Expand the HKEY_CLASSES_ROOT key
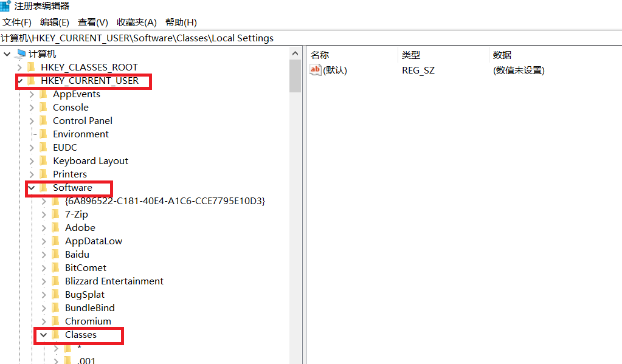This screenshot has height=364, width=622. click(x=19, y=67)
